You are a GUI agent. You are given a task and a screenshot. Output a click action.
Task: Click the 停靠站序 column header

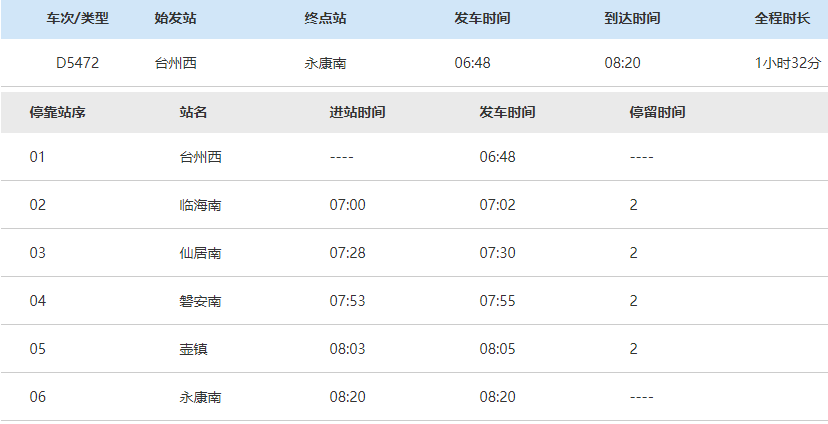58,112
